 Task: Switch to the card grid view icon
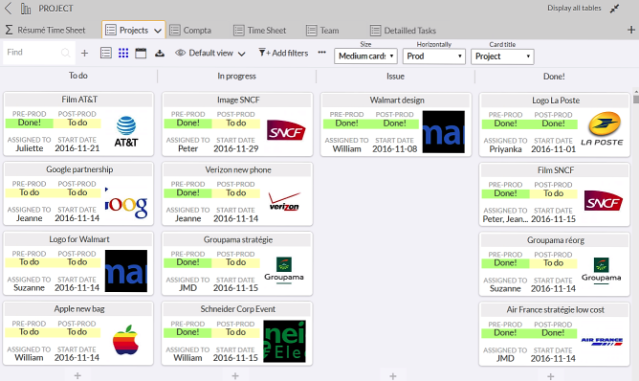tap(123, 53)
